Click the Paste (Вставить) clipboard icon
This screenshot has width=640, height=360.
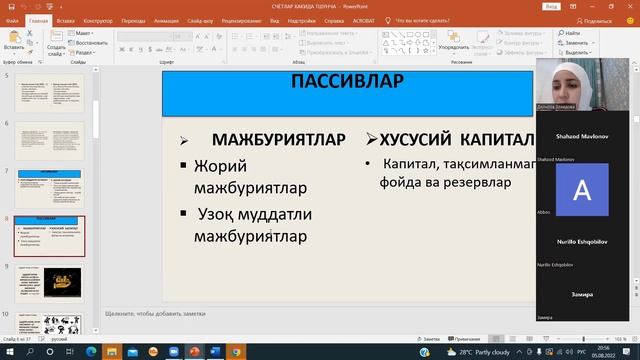[x=14, y=38]
